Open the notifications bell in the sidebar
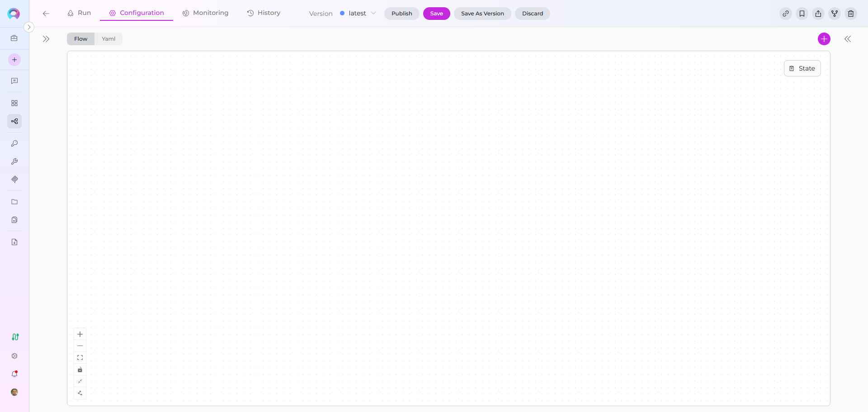Image resolution: width=868 pixels, height=412 pixels. [14, 374]
